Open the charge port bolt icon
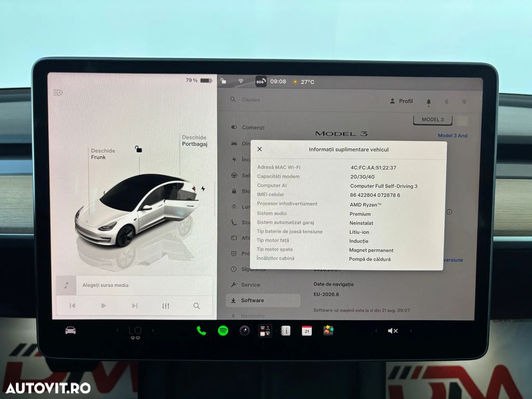 pyautogui.click(x=203, y=189)
